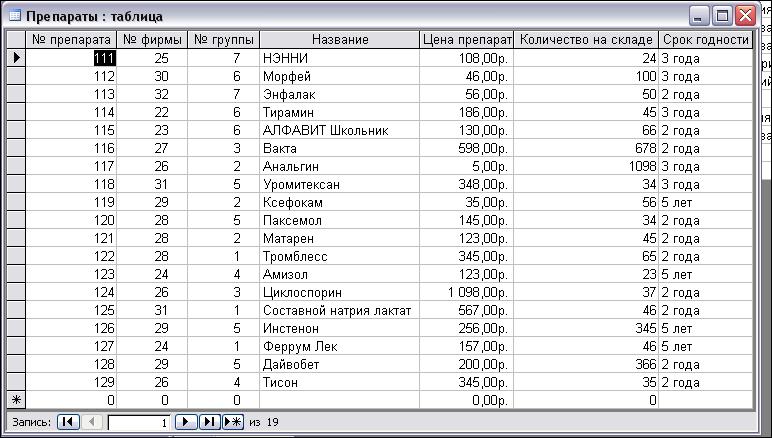Image resolution: width=772 pixels, height=438 pixels.
Task: Maximize the Препараты table window
Action: pyautogui.click(x=722, y=16)
